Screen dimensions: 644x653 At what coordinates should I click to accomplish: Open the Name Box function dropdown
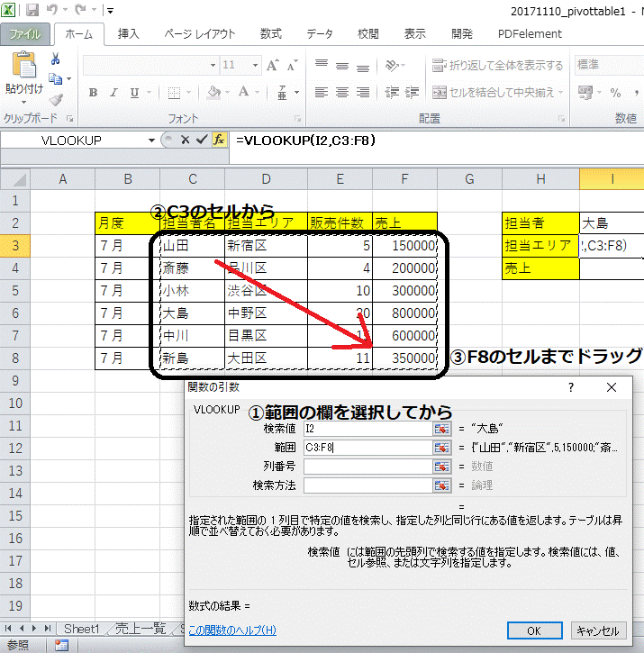tap(151, 141)
